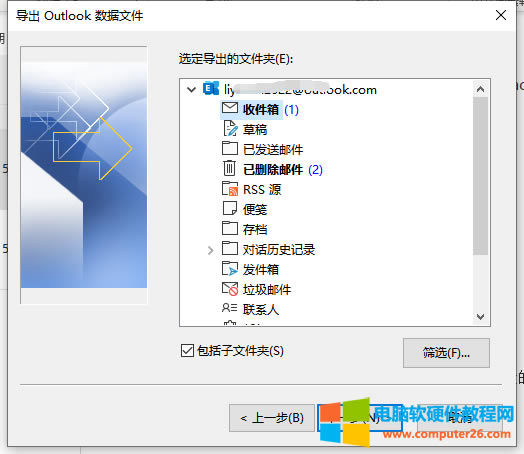The width and height of the screenshot is (524, 454).
Task: Click the folder list scrollbar thumb
Action: tap(480, 176)
